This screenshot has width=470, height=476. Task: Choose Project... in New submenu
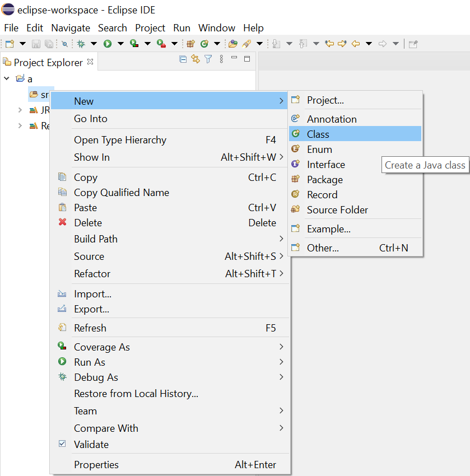[x=355, y=100]
